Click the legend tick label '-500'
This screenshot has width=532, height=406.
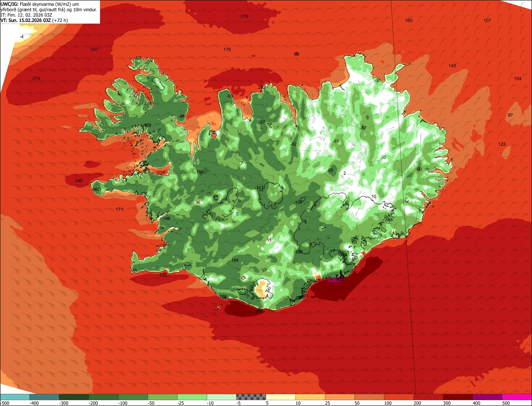pos(5,403)
